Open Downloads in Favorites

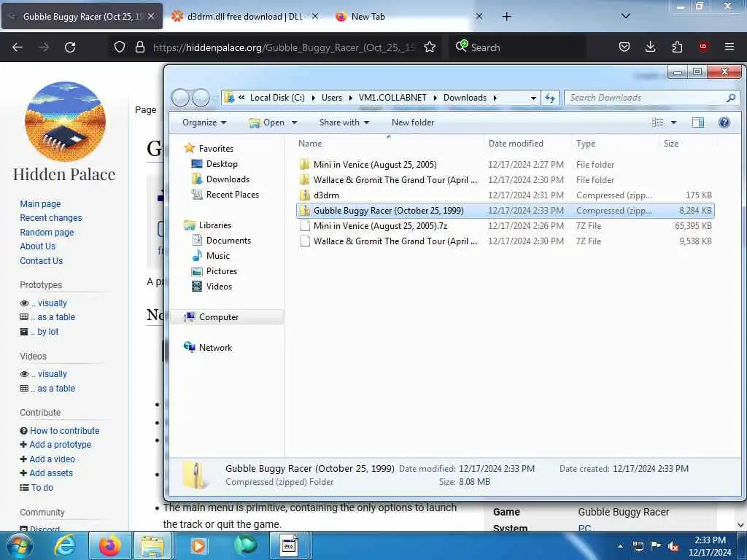click(x=220, y=179)
